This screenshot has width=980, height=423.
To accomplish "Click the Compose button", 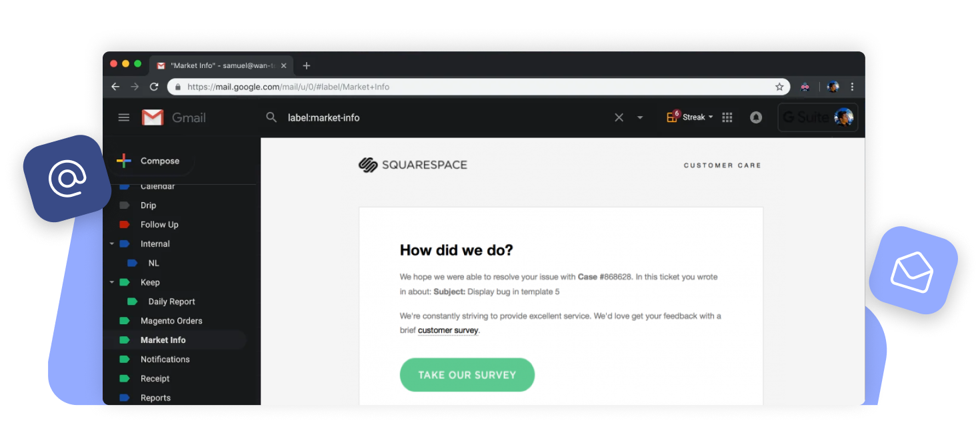I will coord(149,161).
